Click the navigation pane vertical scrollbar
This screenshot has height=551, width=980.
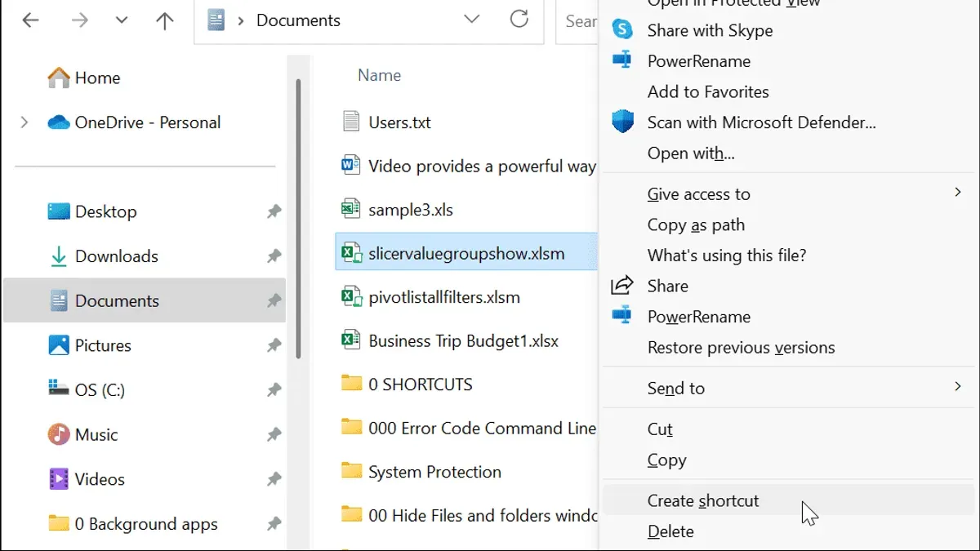click(x=299, y=219)
